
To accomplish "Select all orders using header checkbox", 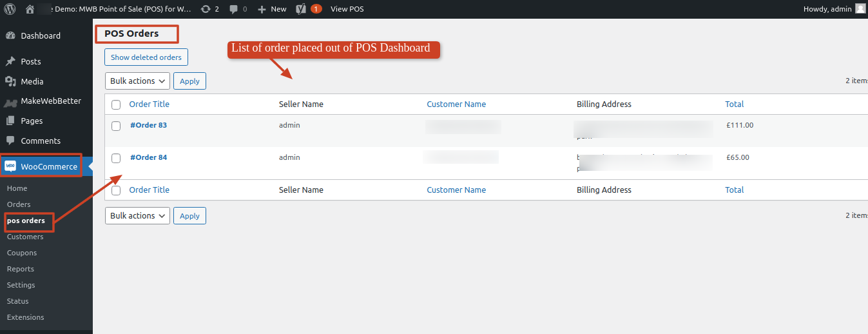I will click(x=116, y=104).
